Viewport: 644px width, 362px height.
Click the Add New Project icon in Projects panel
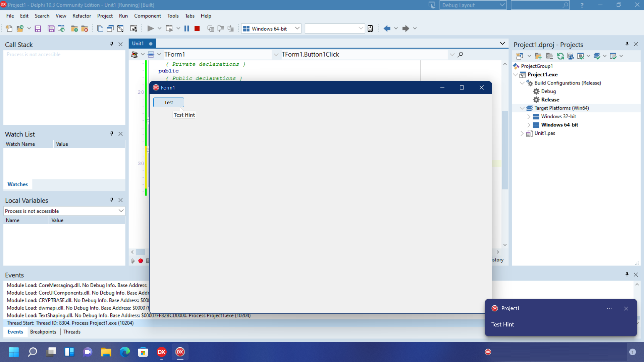coord(520,56)
